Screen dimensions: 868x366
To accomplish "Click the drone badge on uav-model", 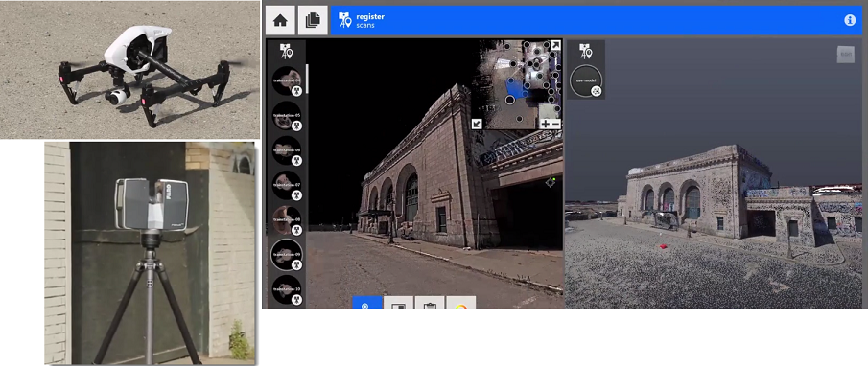I will [597, 92].
